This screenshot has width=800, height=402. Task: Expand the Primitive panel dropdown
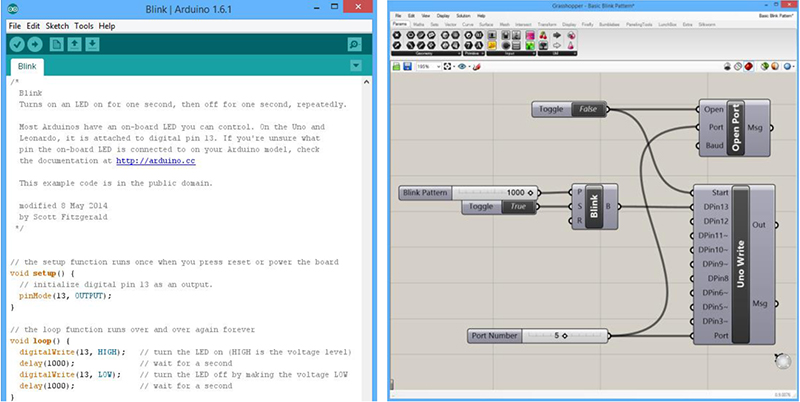[483, 53]
